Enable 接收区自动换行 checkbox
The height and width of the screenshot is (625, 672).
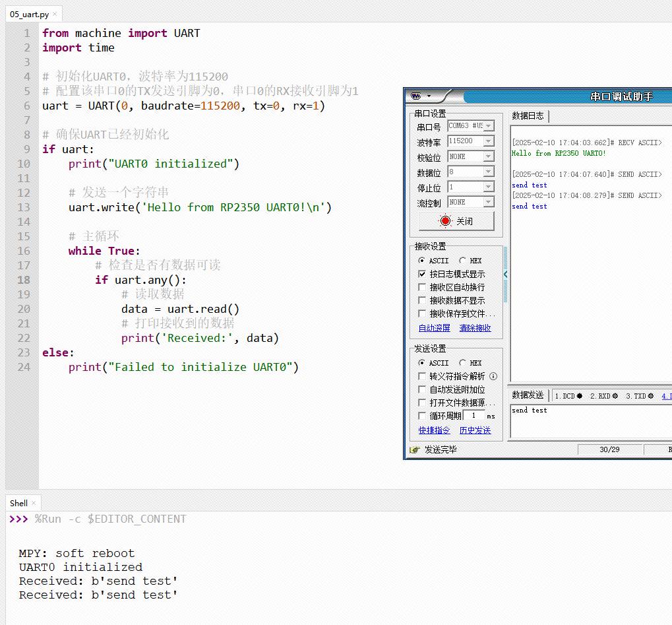coord(422,287)
